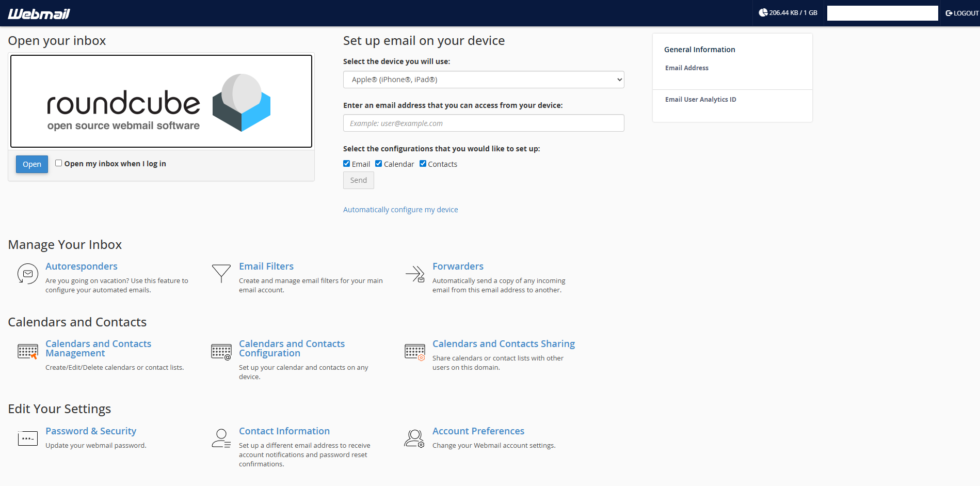Viewport: 980px width, 486px height.
Task: Click the Calendars and Contacts Configuration icon
Action: (221, 352)
